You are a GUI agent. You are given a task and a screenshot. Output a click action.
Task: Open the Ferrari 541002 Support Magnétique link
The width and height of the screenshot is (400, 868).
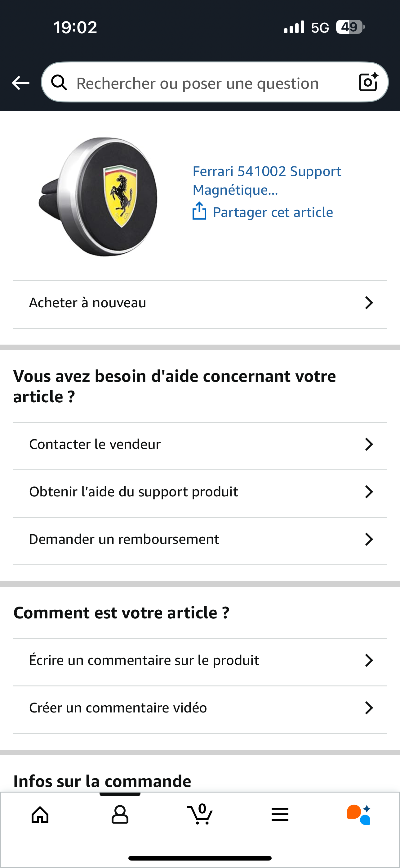point(267,181)
